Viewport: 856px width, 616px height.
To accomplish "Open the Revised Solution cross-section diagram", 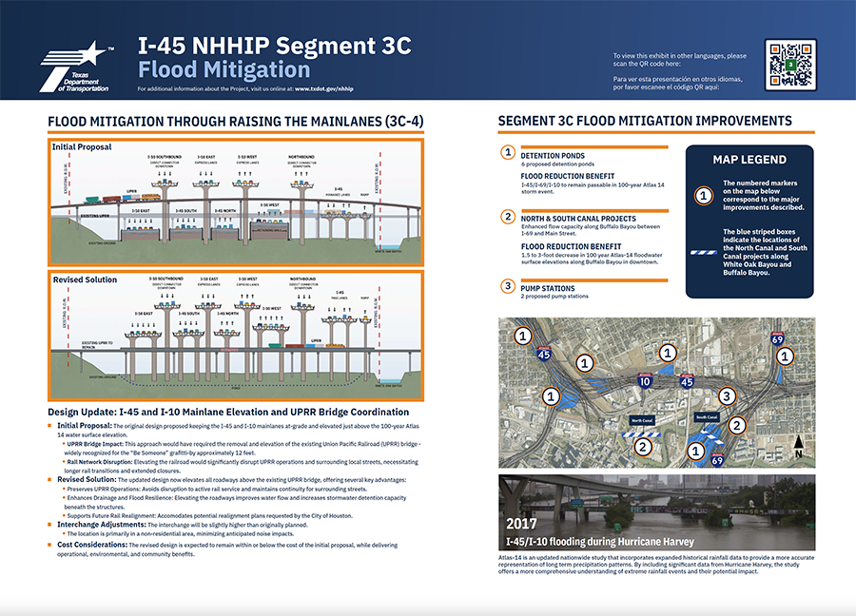I will pyautogui.click(x=236, y=336).
